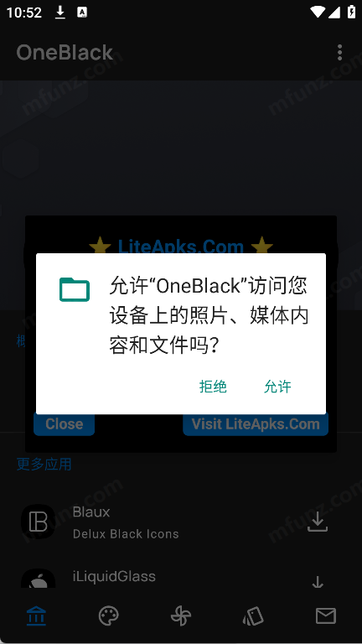Tap the OneBlack app title
The image size is (362, 644).
click(x=65, y=53)
